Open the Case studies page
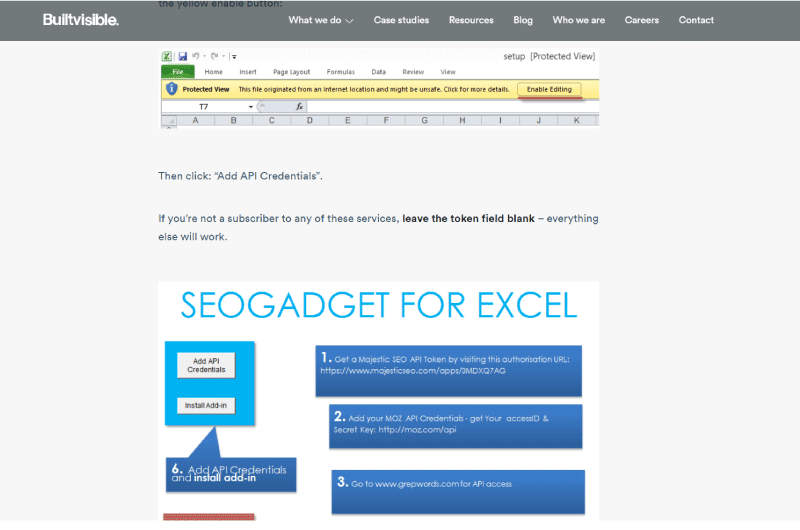The width and height of the screenshot is (800, 530). (x=401, y=20)
